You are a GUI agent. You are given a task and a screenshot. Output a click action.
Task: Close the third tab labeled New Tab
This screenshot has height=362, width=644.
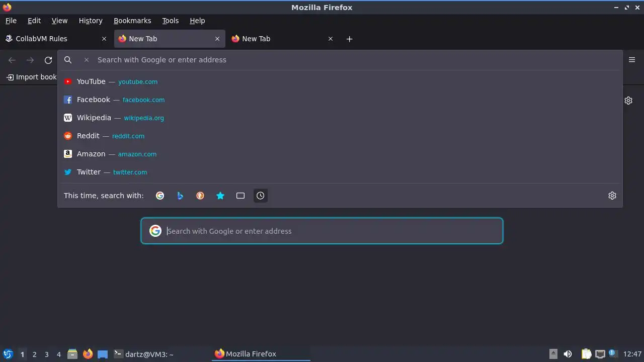331,39
